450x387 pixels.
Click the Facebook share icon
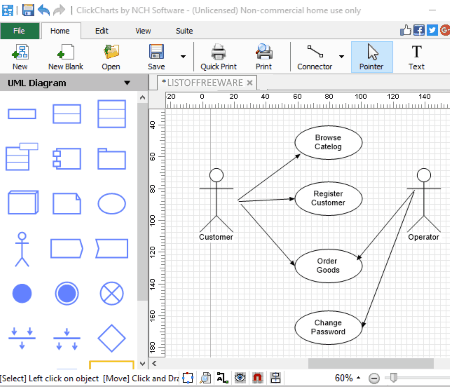pos(419,30)
